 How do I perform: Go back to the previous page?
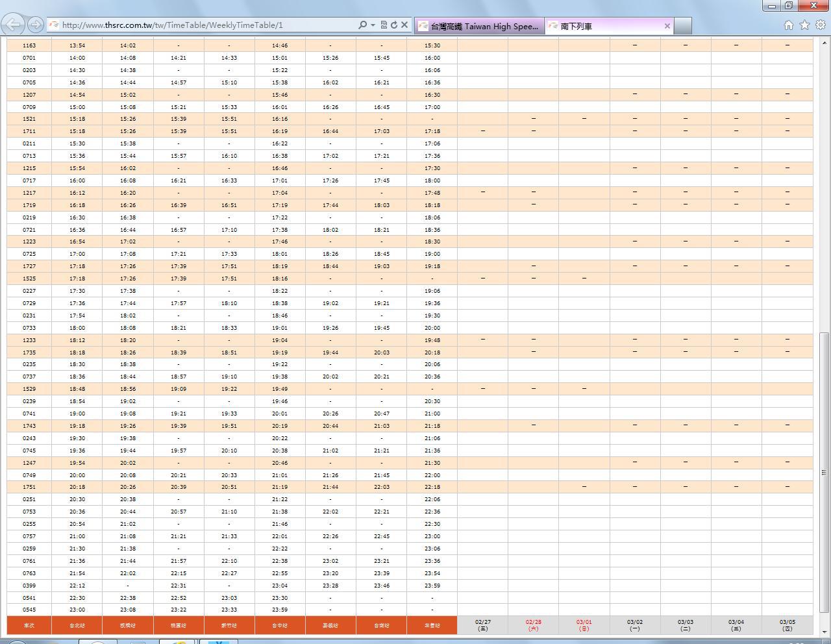coord(13,25)
